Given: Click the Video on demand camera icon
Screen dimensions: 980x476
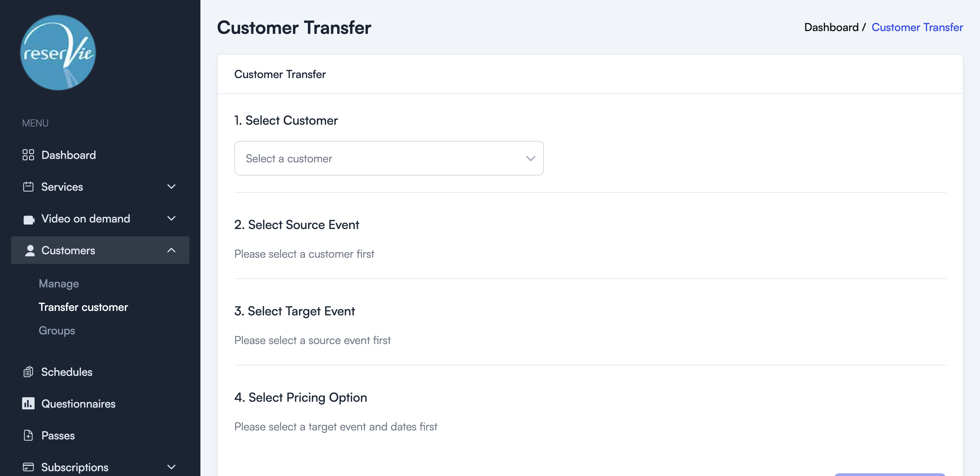Looking at the screenshot, I should point(29,219).
